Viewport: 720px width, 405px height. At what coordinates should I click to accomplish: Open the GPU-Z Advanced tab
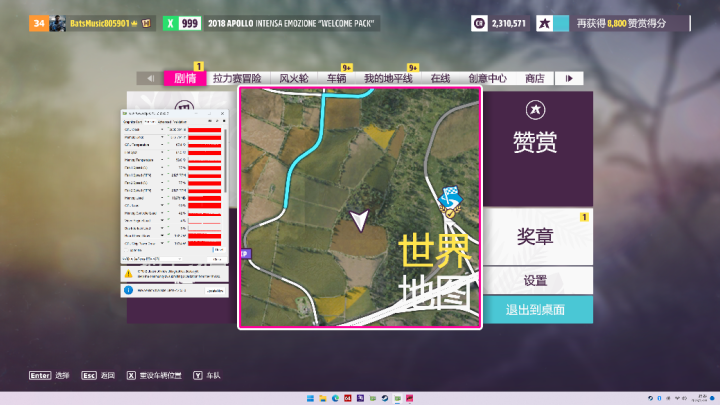click(x=164, y=121)
